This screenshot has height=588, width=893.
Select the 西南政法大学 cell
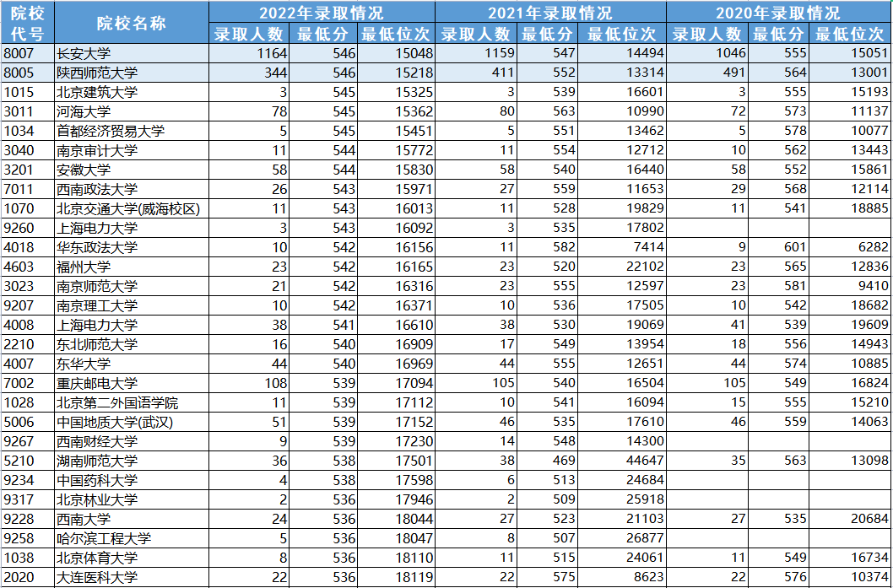tap(132, 190)
